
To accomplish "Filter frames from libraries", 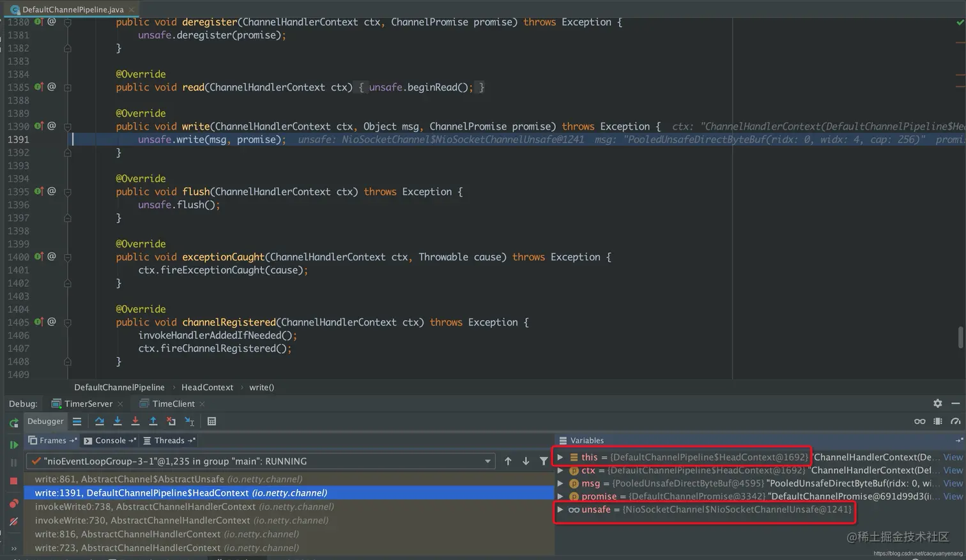I will pyautogui.click(x=544, y=461).
